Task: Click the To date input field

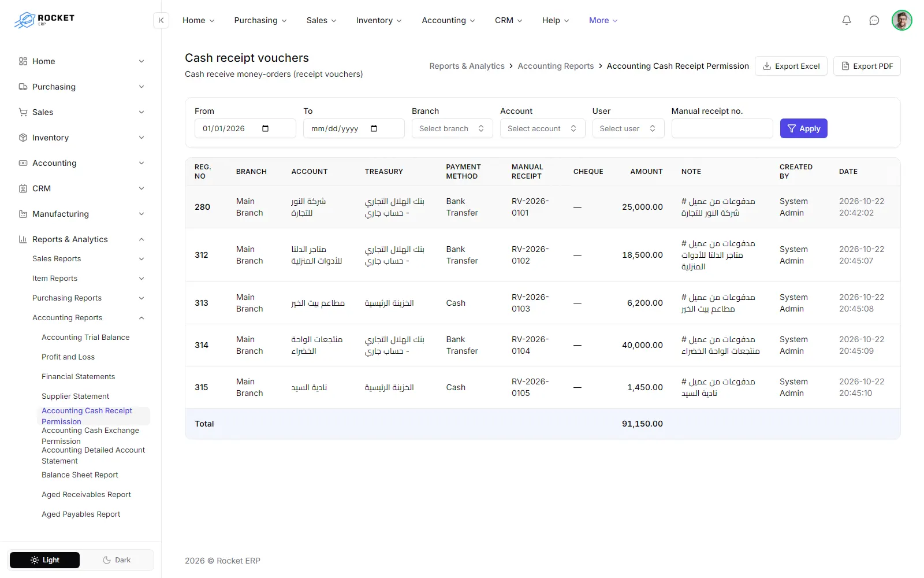Action: tap(354, 128)
